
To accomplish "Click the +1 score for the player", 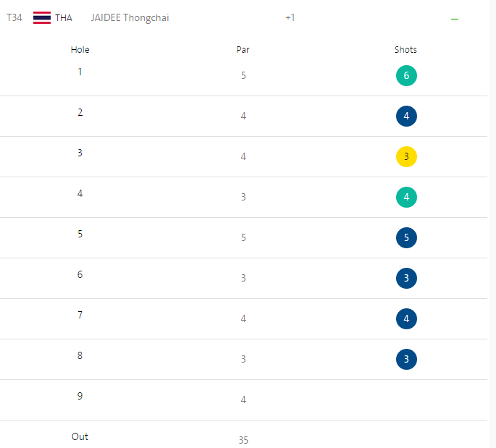I will pos(290,18).
